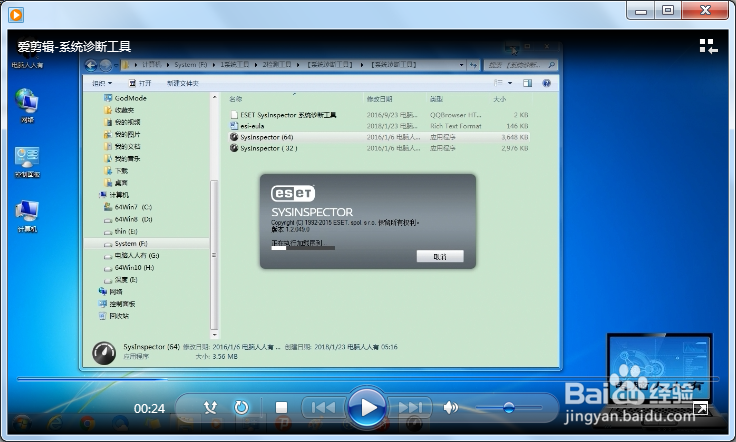Screen dimensions: 736x442
Task: Click the details pane SysInspector gauge icon
Action: (104, 353)
